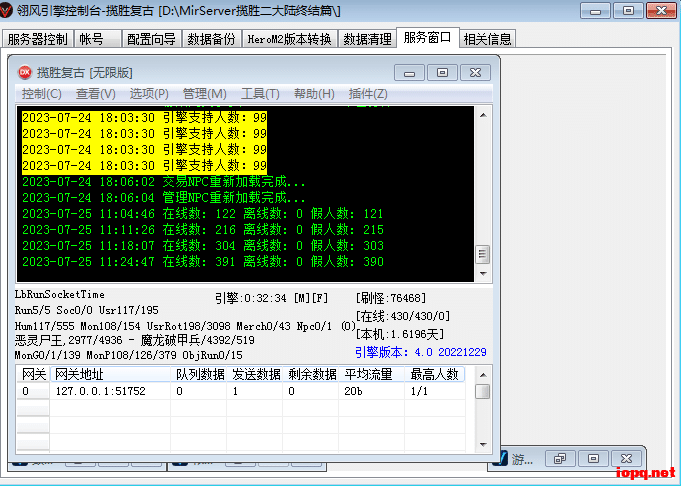Restore the minimized 游... window at bottom right
681x486 pixels.
[x=560, y=458]
